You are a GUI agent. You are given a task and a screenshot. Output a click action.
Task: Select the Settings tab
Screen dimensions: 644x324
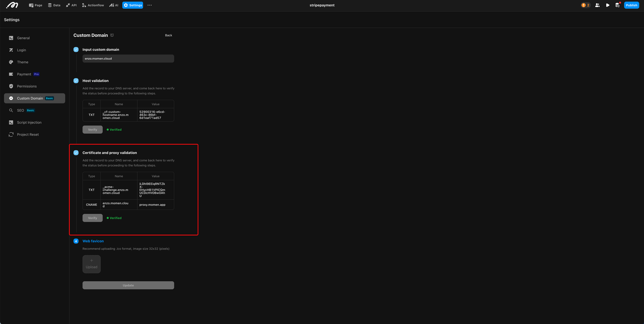click(x=133, y=5)
